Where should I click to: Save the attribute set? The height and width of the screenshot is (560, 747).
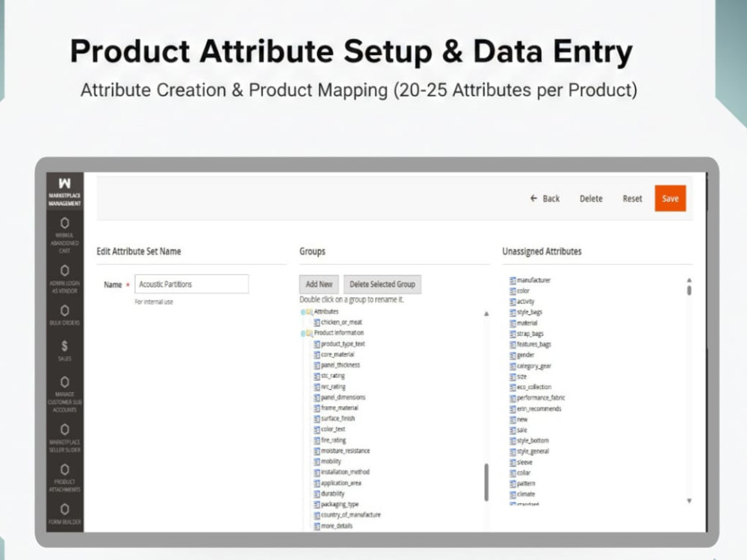point(670,199)
